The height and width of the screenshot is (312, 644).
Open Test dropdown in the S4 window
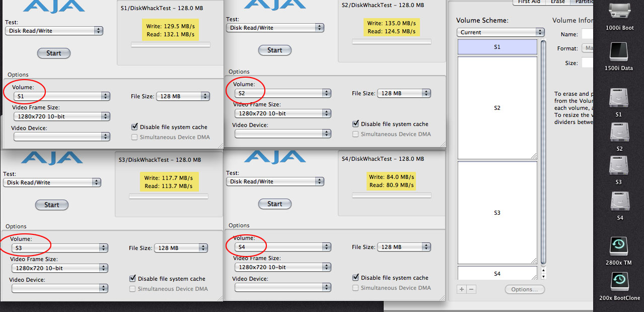(x=275, y=181)
